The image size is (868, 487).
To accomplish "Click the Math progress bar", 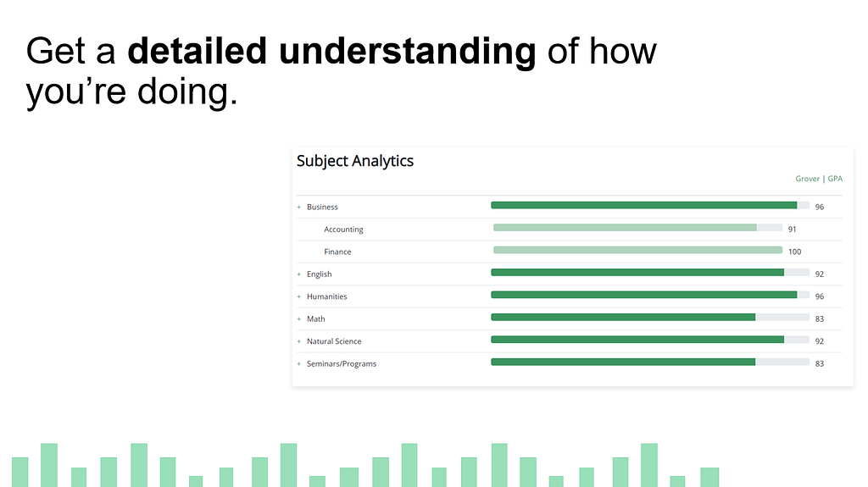I will click(623, 317).
